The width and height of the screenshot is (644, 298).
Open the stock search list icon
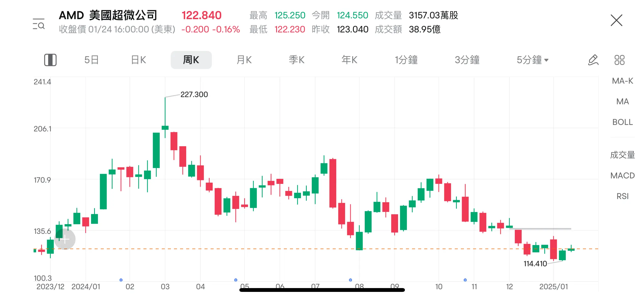(x=39, y=24)
